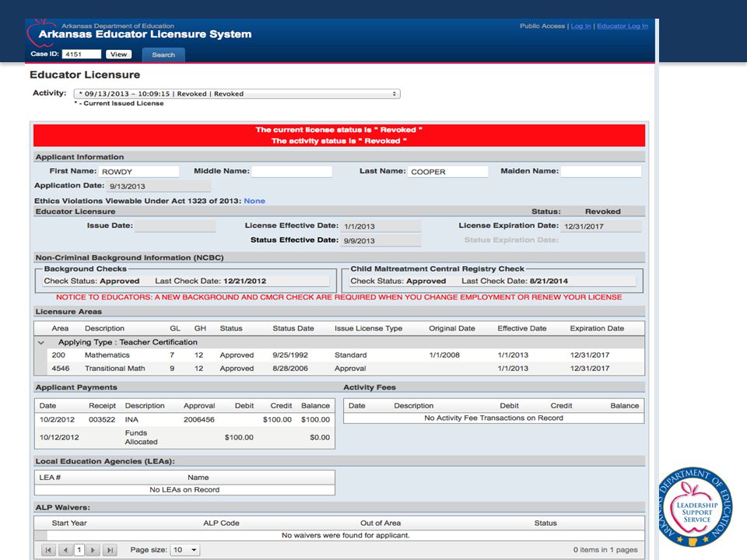Go to last page of waivers
The width and height of the screenshot is (747, 560).
click(x=110, y=550)
